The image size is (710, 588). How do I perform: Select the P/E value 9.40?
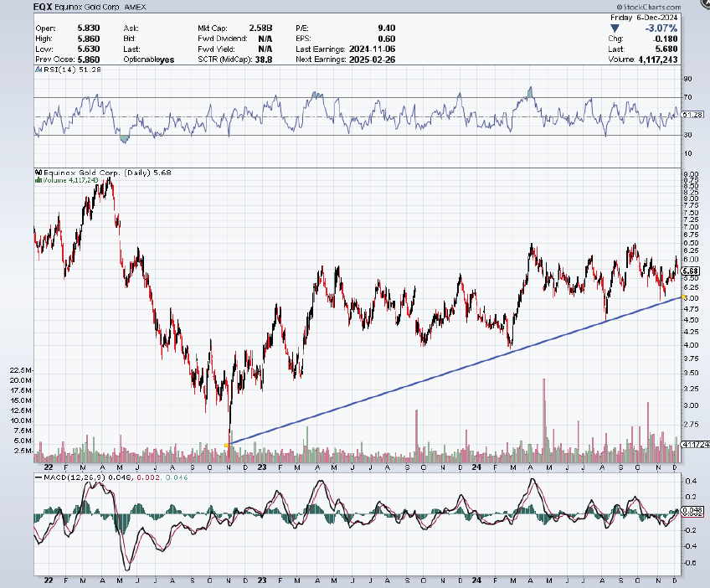387,28
